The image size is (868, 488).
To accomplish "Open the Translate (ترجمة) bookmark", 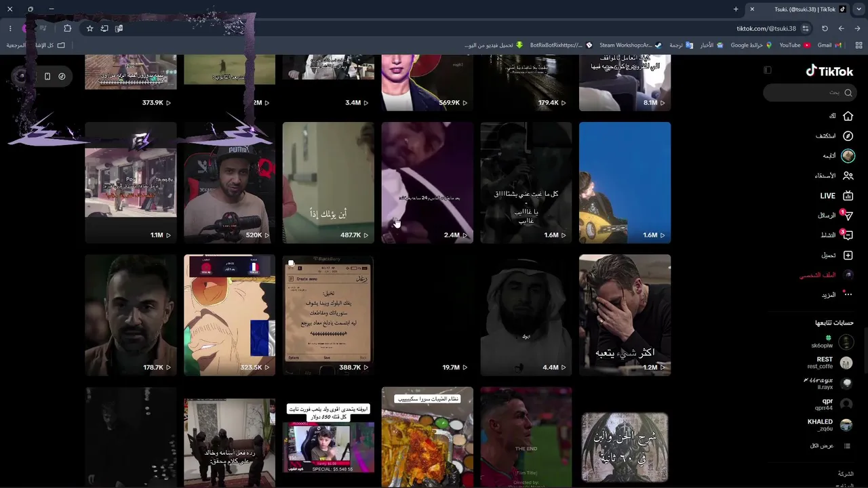I will coord(681,45).
